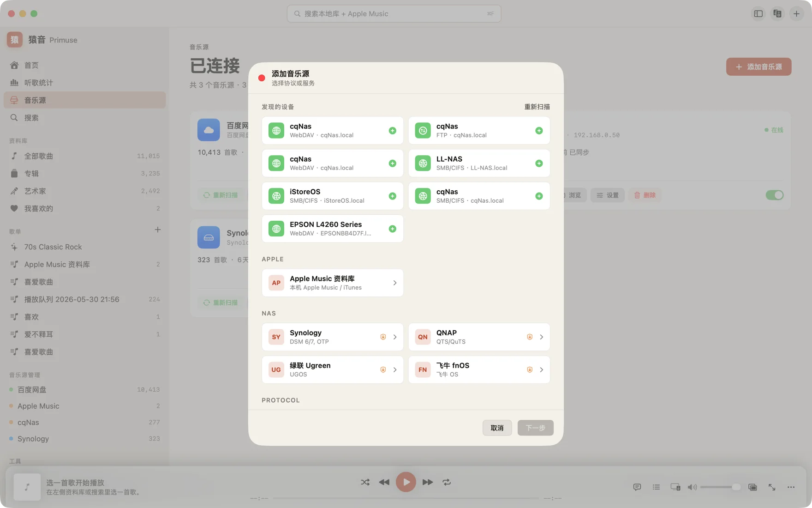
Task: Open mini player icon
Action: click(x=752, y=487)
